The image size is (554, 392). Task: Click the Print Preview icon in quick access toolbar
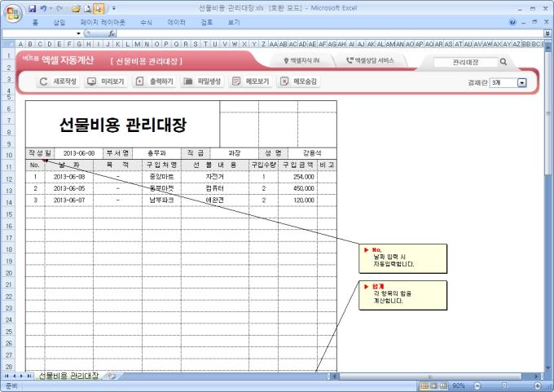point(87,8)
